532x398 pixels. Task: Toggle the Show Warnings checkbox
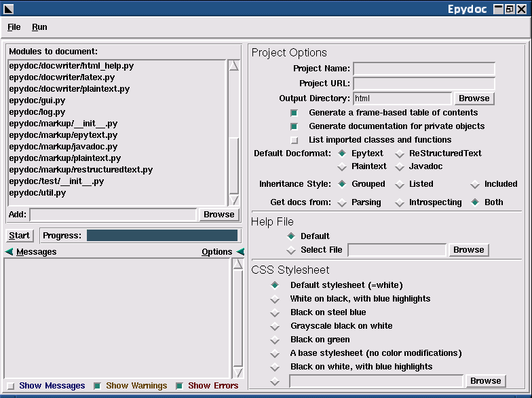tap(97, 386)
